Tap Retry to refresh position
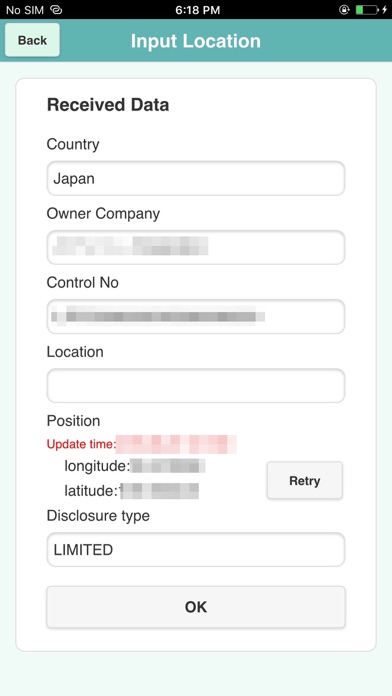This screenshot has height=696, width=392. coord(305,481)
